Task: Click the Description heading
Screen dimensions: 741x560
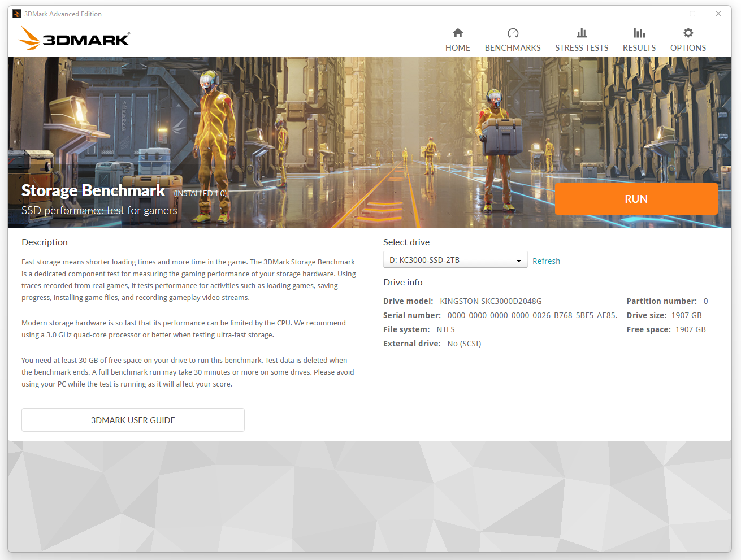Action: click(x=45, y=242)
